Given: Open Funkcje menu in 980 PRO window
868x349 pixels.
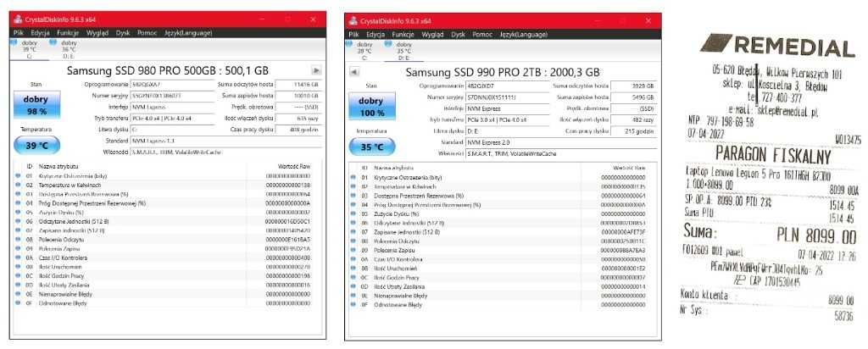Looking at the screenshot, I should 68,33.
